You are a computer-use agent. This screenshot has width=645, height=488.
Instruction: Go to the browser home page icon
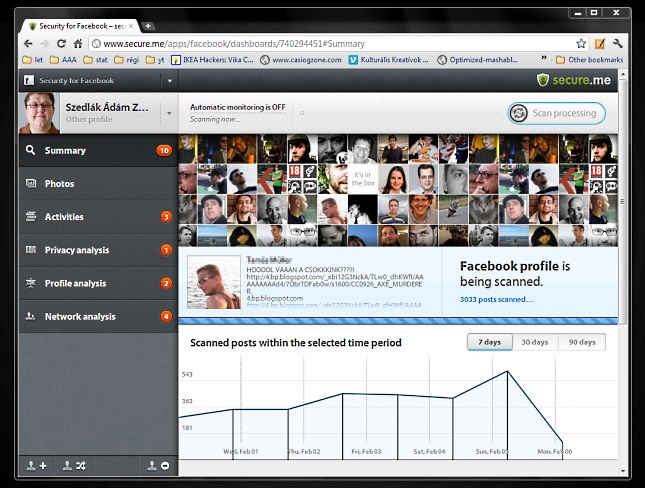pyautogui.click(x=78, y=44)
